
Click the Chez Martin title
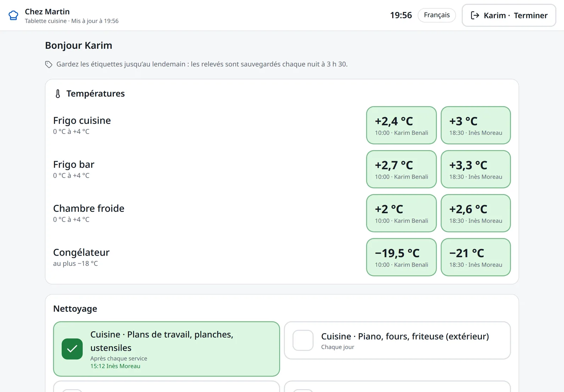[47, 12]
